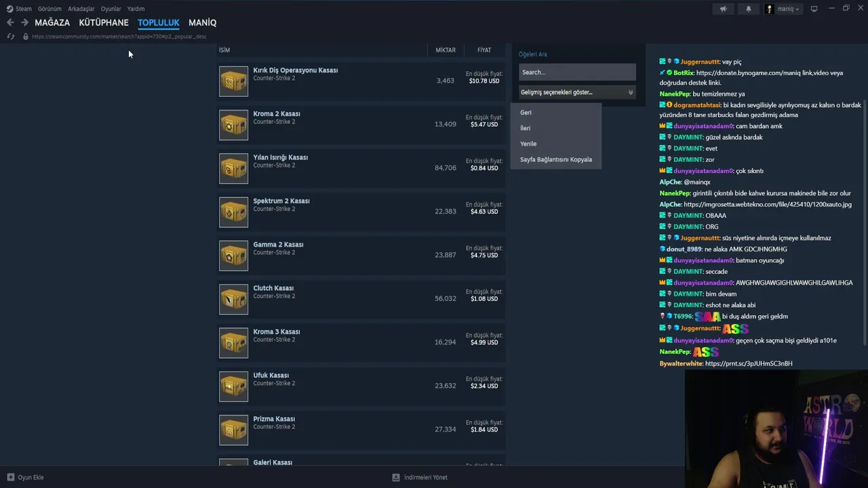868x488 pixels.
Task: Open the Görünüm menu
Action: (50, 9)
